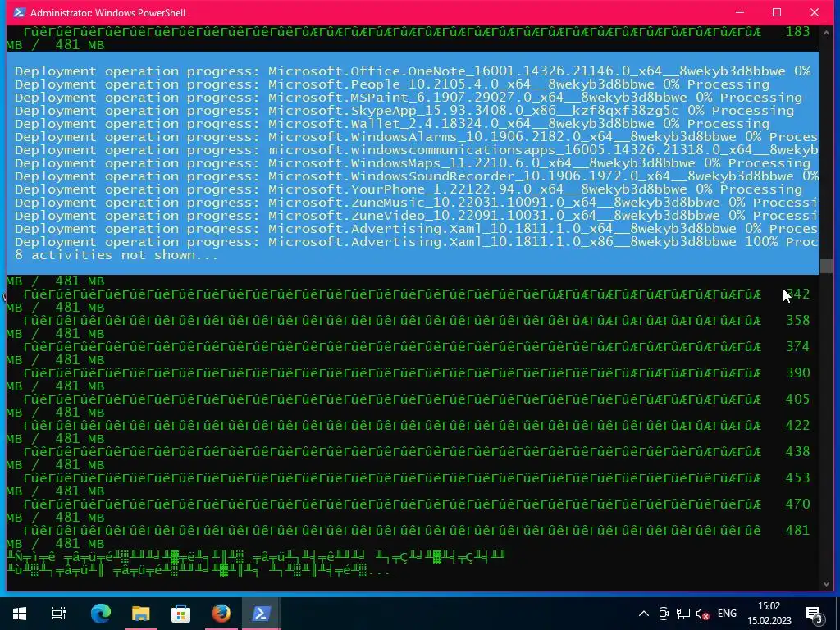Click the Microsoft.People deployment progress line
Viewport: 840px width, 630px height.
point(391,84)
